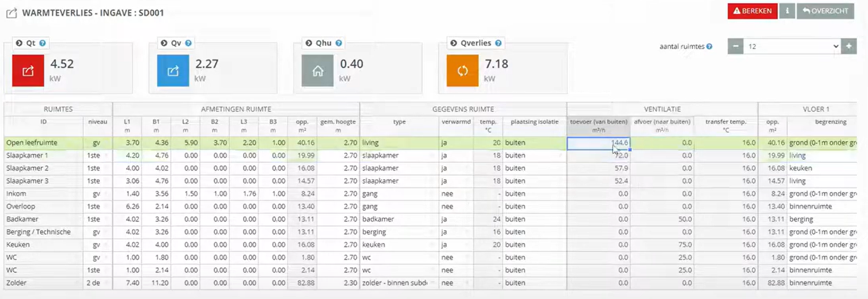868x299 pixels.
Task: Select the 'Slaapkamer 2' row ID
Action: point(44,168)
